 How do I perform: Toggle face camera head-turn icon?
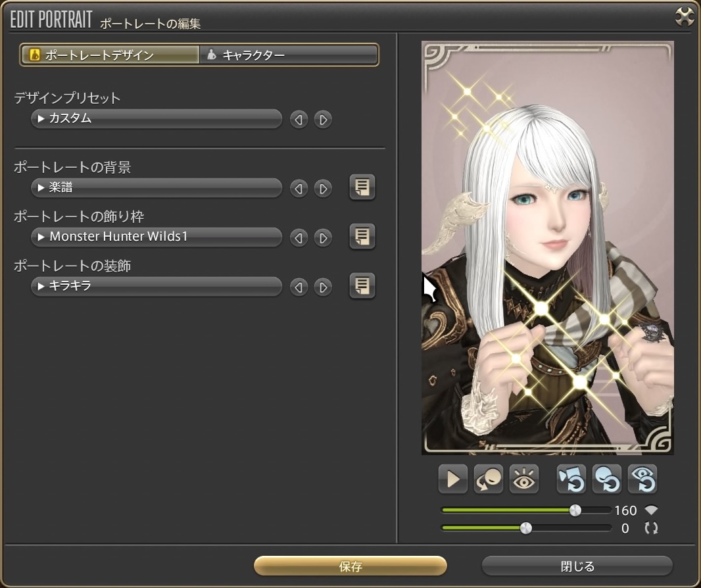point(489,479)
